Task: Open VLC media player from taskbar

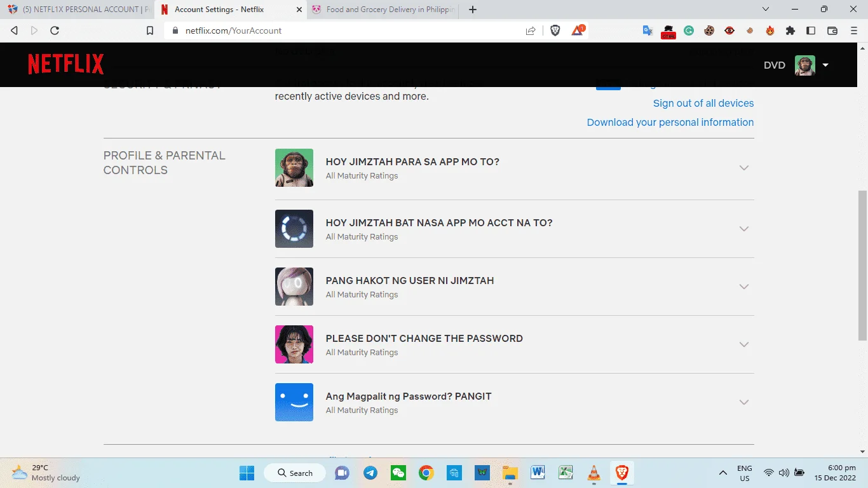Action: click(594, 473)
